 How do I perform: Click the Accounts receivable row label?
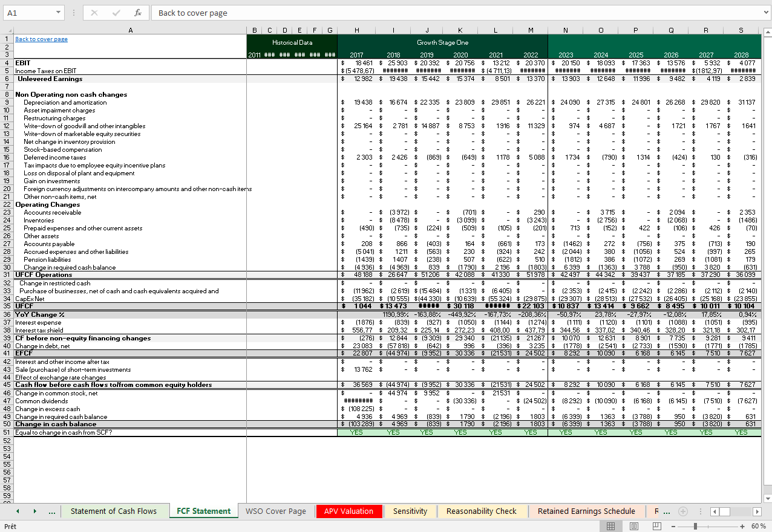click(52, 212)
